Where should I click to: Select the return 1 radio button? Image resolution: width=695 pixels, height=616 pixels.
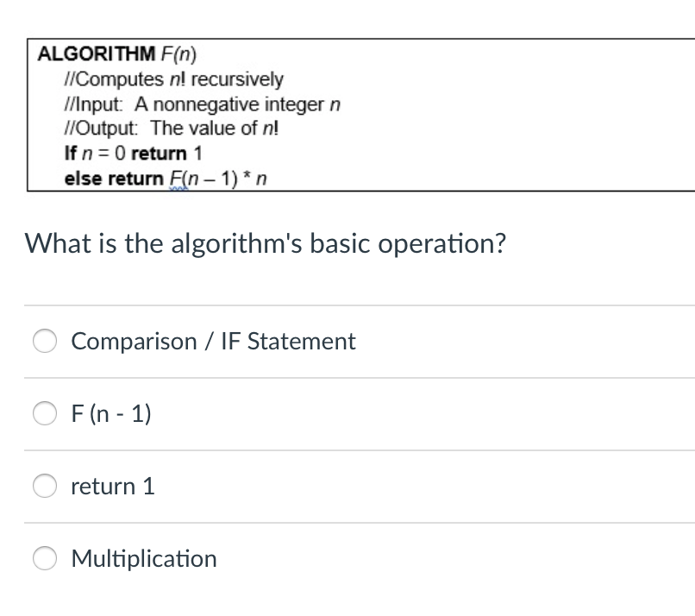(45, 486)
